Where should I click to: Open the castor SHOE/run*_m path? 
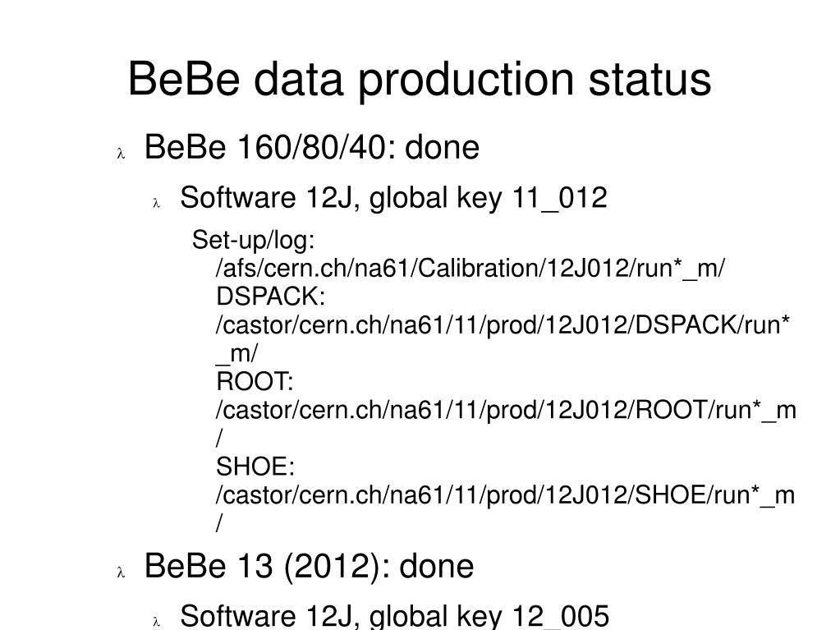click(x=505, y=495)
